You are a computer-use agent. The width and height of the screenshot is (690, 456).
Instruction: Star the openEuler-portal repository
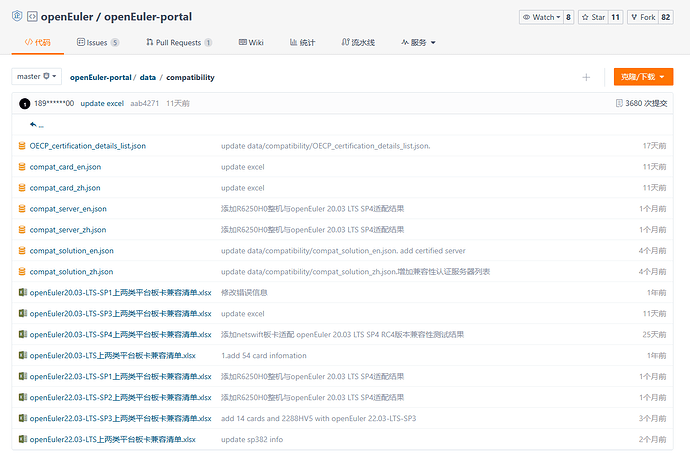click(x=594, y=17)
